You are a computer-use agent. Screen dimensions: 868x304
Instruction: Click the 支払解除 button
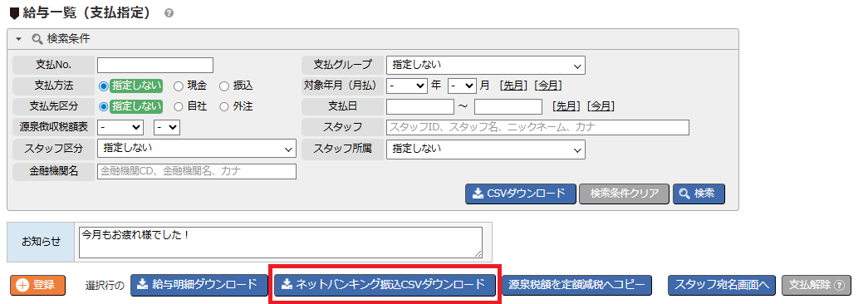pos(816,285)
